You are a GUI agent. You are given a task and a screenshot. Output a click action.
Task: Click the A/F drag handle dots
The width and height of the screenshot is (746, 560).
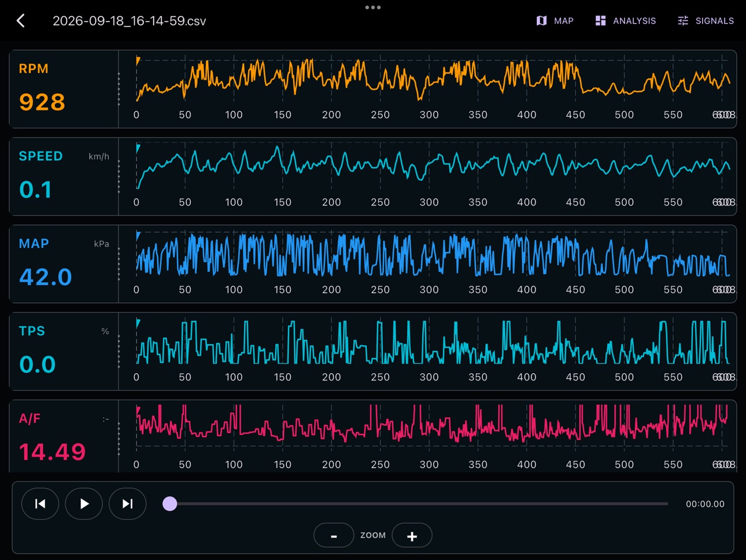pyautogui.click(x=119, y=439)
